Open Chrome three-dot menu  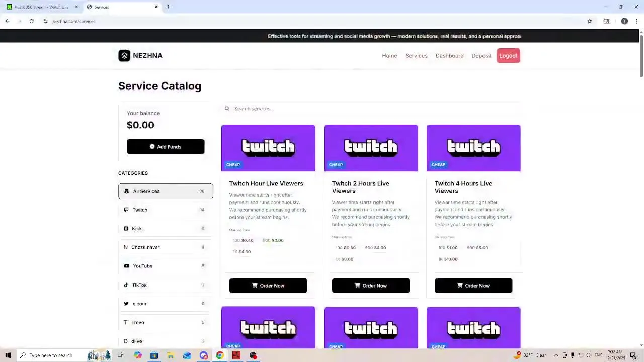(x=636, y=21)
